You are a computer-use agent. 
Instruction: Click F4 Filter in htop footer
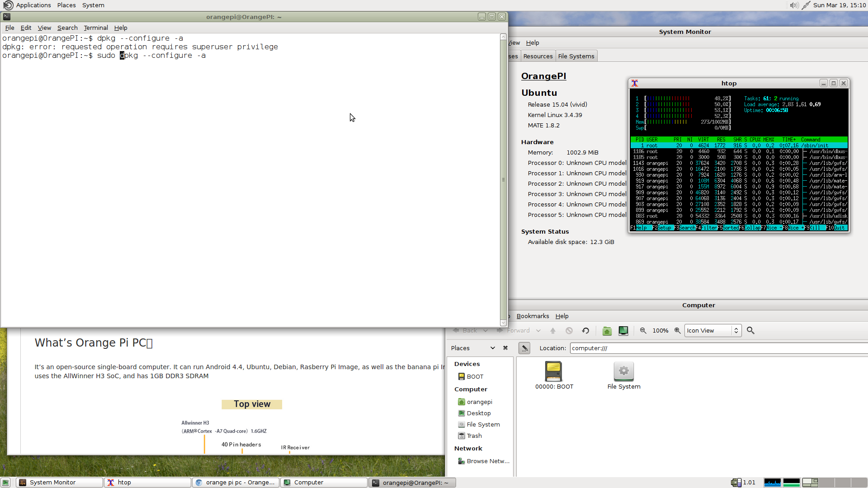tap(707, 228)
